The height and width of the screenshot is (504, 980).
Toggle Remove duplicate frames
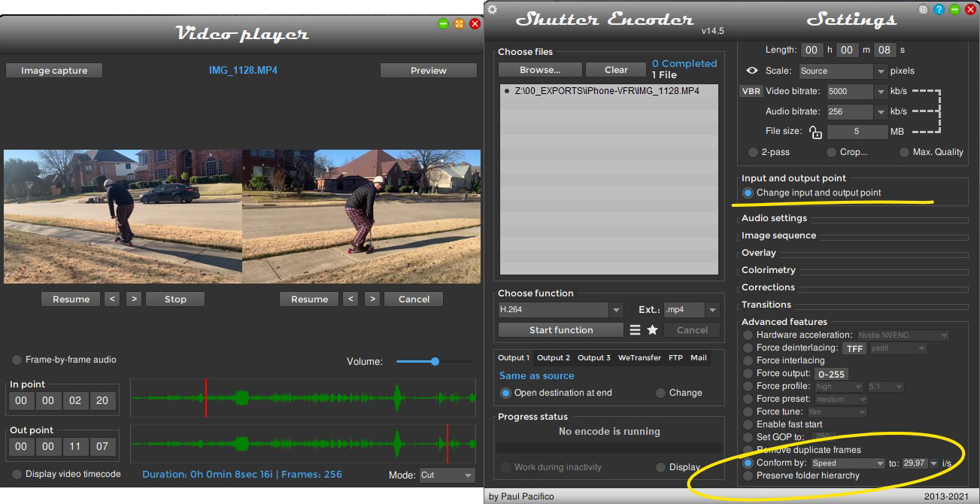(747, 450)
